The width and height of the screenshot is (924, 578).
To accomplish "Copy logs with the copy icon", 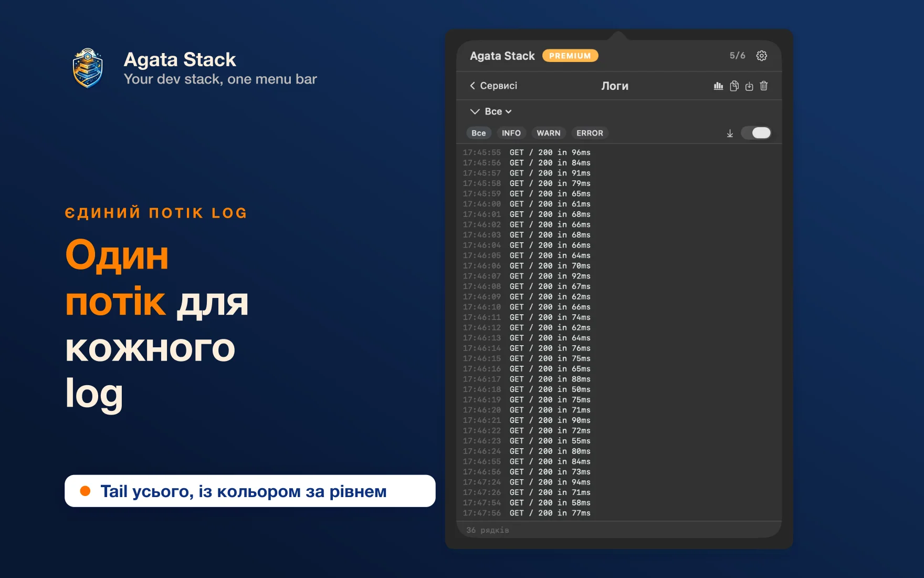I will [x=734, y=86].
